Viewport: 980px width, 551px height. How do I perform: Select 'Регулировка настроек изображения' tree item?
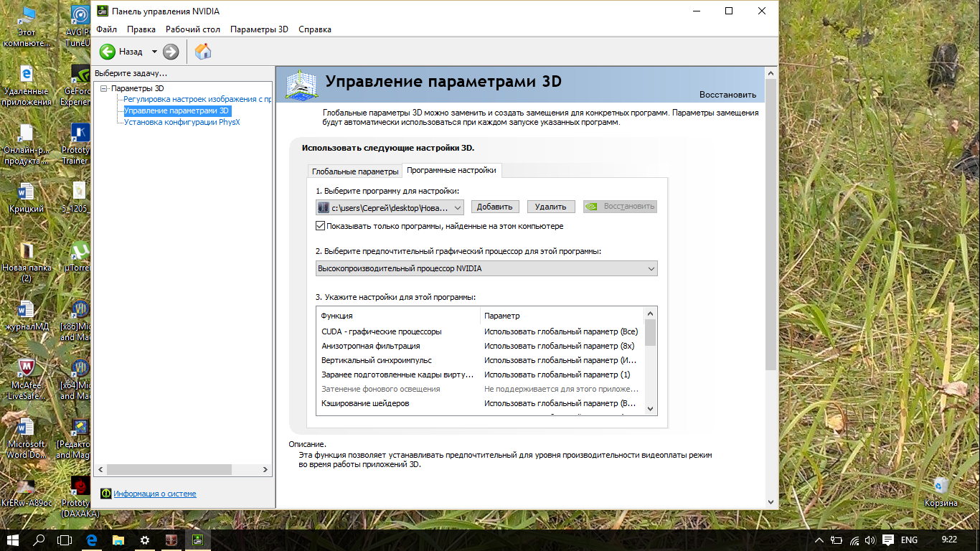[197, 99]
